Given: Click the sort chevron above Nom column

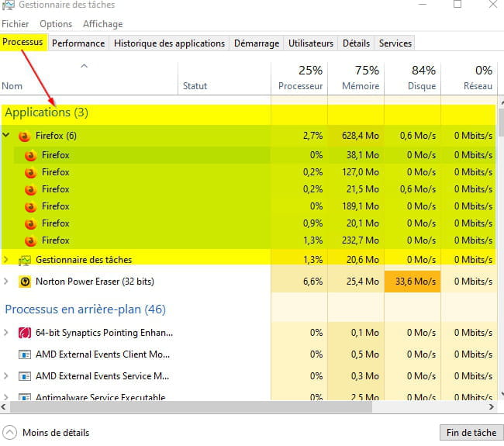Looking at the screenshot, I should 84,66.
